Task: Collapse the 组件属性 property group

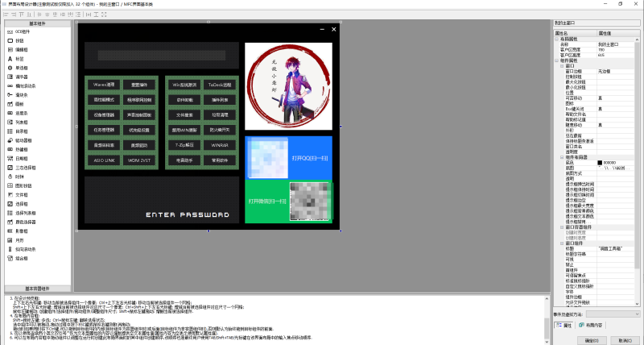Action: (x=557, y=60)
